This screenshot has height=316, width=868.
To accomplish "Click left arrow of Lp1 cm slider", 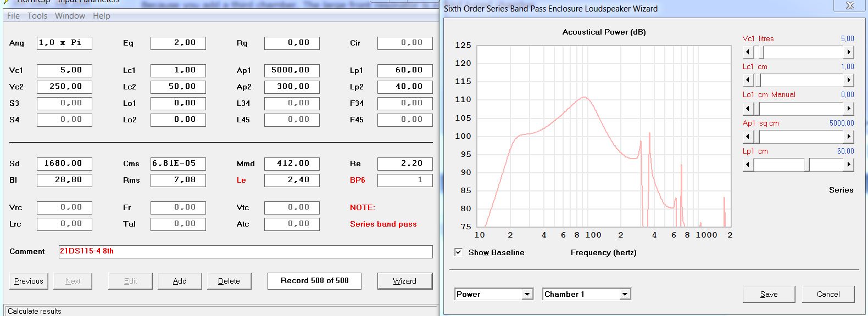I will [748, 164].
